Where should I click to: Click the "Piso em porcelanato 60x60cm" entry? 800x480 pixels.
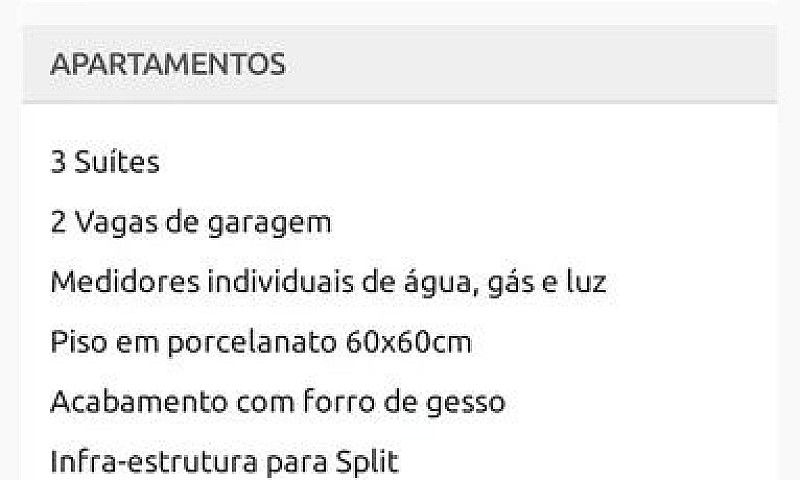[x=261, y=343]
